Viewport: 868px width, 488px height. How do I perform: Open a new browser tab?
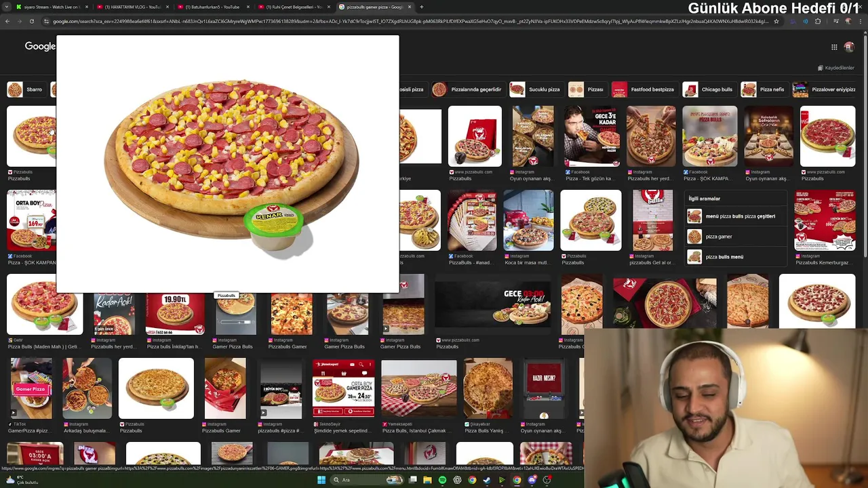422,7
